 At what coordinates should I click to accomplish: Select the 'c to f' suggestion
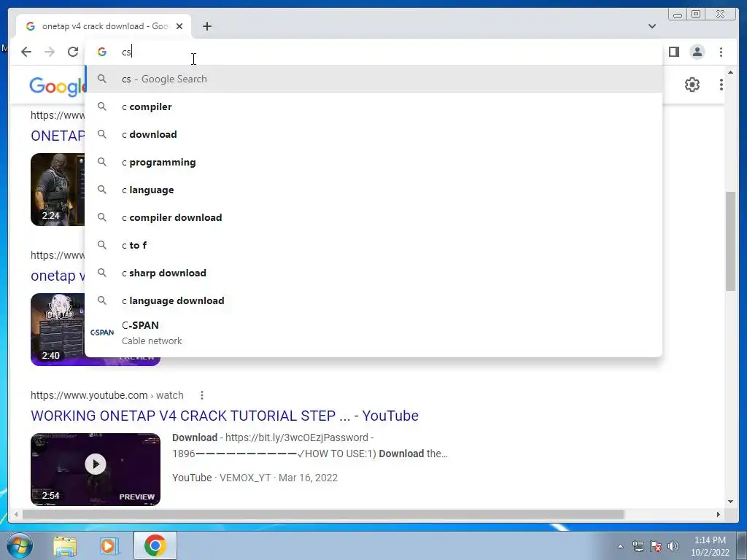coord(373,245)
